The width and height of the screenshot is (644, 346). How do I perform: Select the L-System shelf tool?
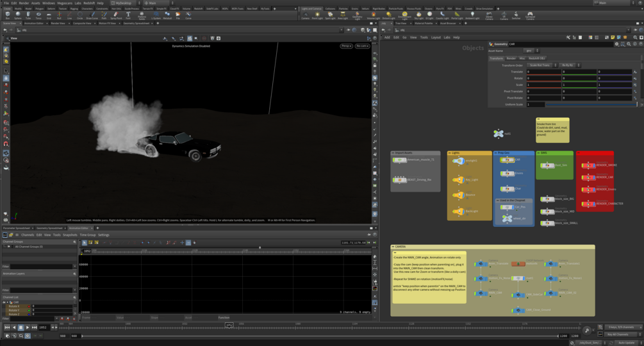pyautogui.click(x=156, y=15)
